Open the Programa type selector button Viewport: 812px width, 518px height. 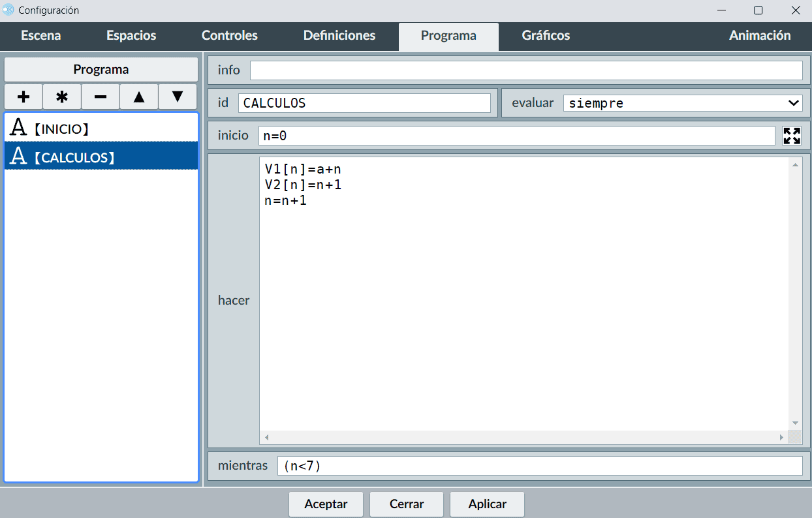[x=101, y=70]
